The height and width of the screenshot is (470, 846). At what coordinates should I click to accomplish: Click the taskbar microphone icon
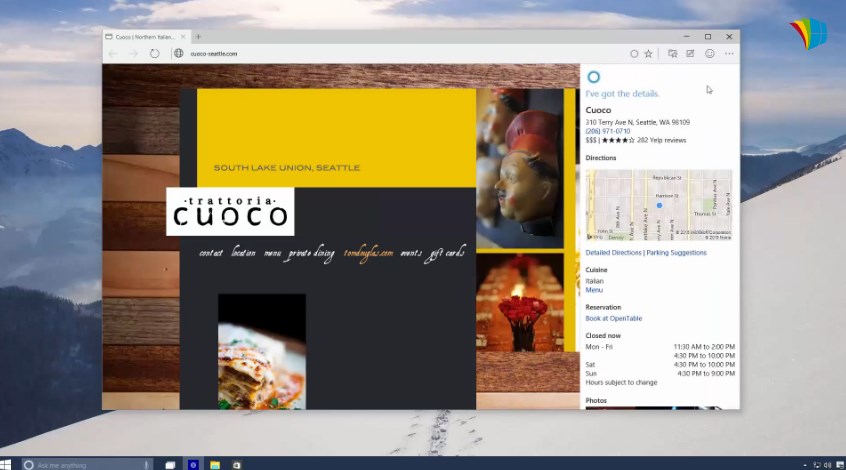(x=146, y=465)
